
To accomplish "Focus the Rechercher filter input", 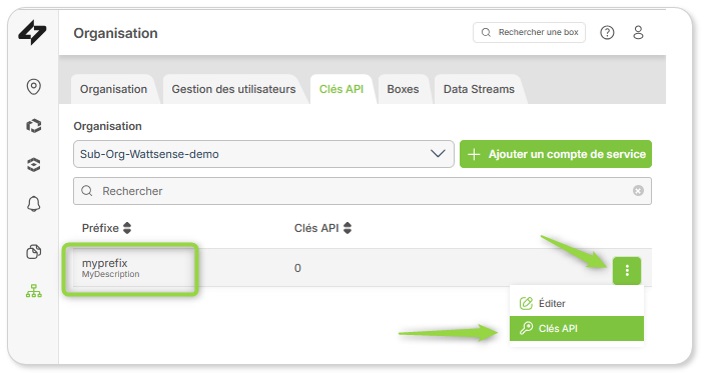I will coord(362,191).
